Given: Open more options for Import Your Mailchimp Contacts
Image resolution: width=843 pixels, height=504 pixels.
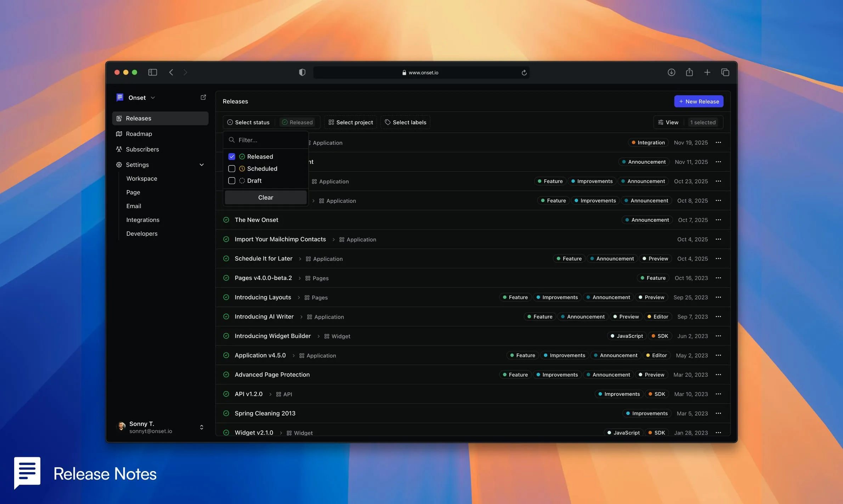Looking at the screenshot, I should (718, 239).
